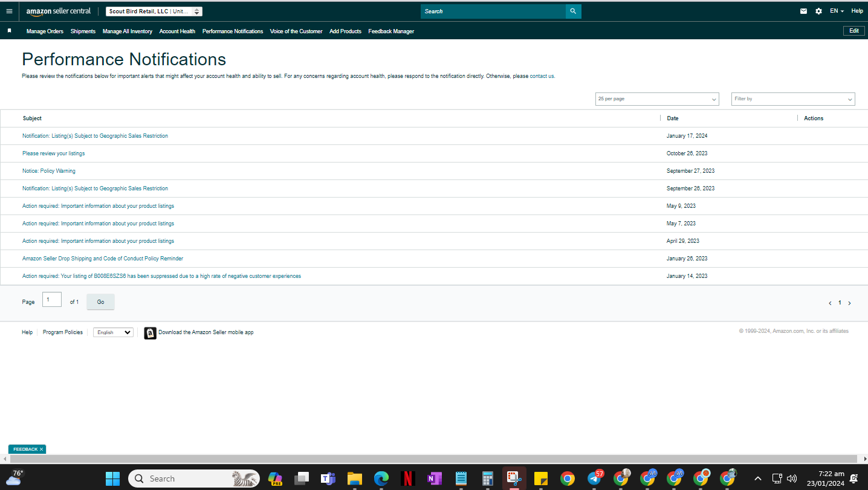Open Notice: Policy Warning notification
Viewport: 868px width, 490px height.
49,171
